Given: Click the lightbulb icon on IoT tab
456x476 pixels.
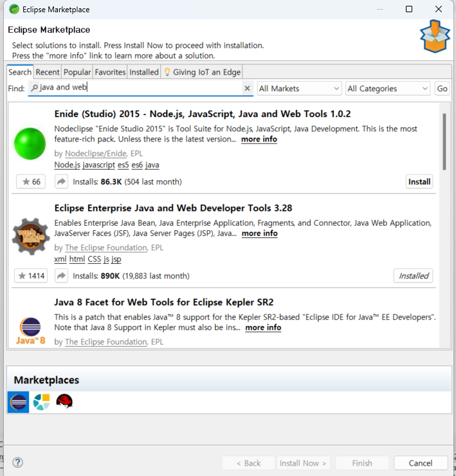Looking at the screenshot, I should [x=167, y=72].
